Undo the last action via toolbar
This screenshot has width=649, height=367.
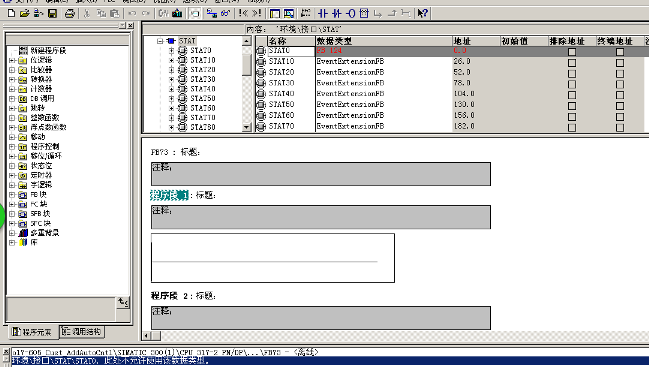tap(132, 14)
